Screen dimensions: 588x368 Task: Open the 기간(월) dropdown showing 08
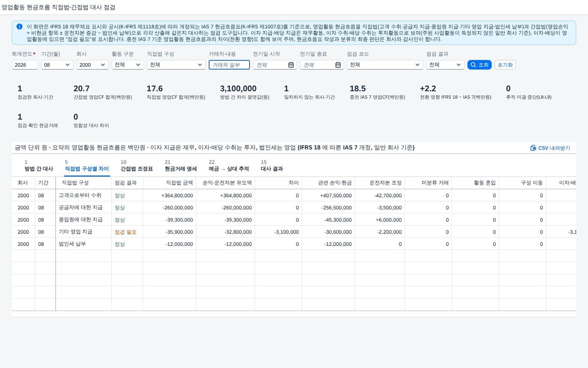tap(57, 65)
